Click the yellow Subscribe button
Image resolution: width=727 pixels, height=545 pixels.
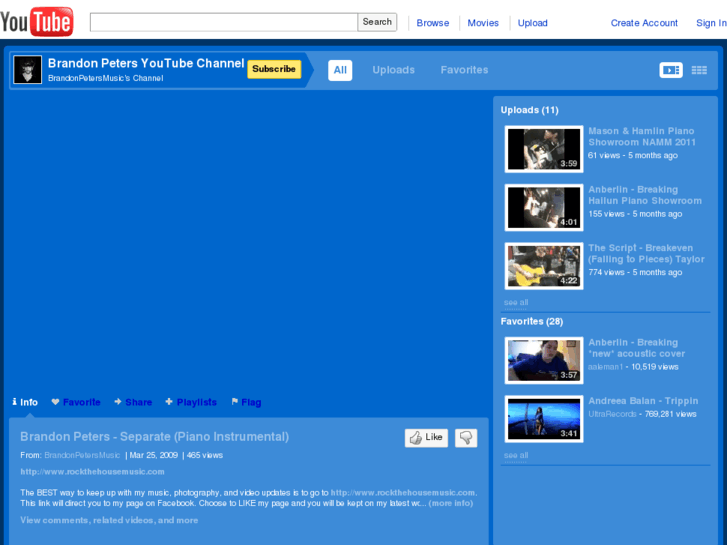[x=274, y=69]
